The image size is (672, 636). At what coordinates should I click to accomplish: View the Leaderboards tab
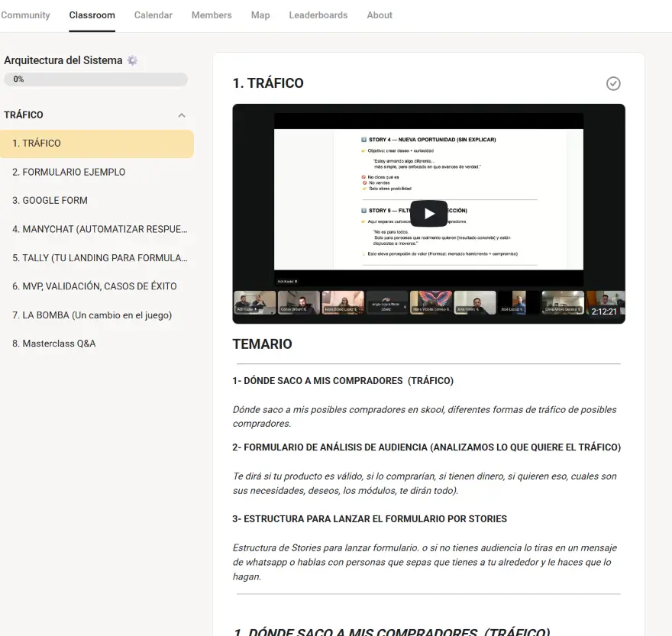click(318, 15)
